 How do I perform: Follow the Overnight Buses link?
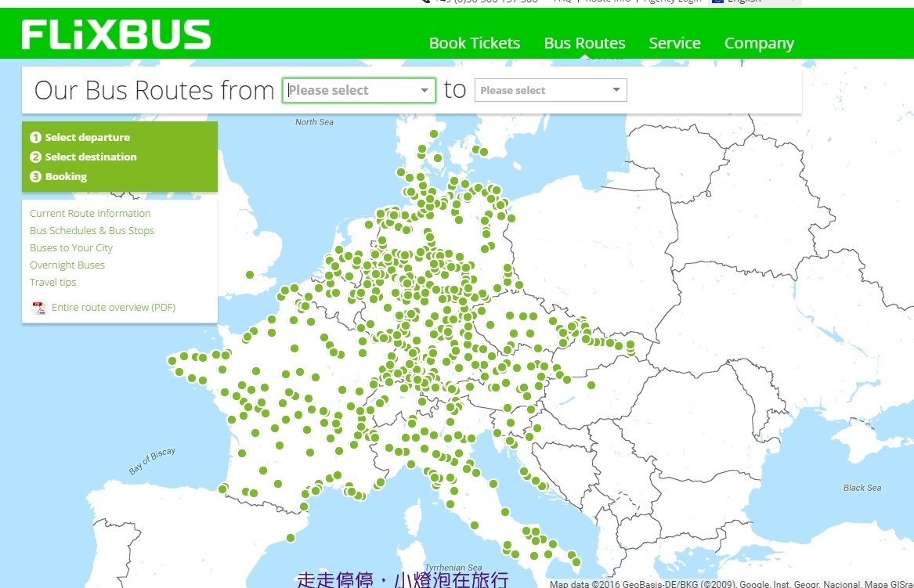coord(67,265)
